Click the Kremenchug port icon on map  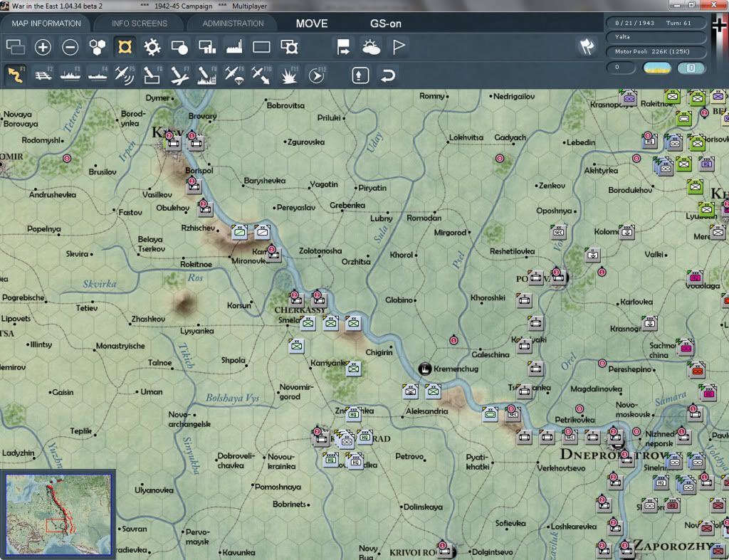coord(424,369)
